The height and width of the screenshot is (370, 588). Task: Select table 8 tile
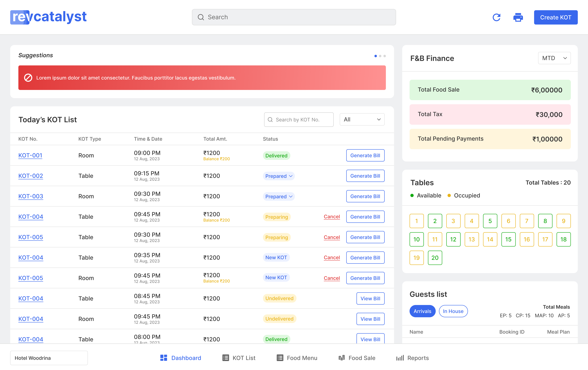(x=545, y=221)
